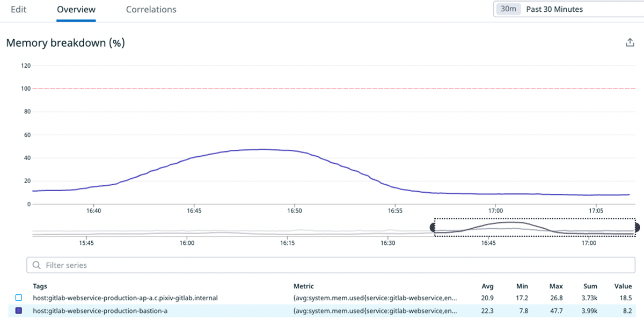Viewport: 644px width, 334px height.
Task: Sort by the Value column header
Action: [623, 286]
